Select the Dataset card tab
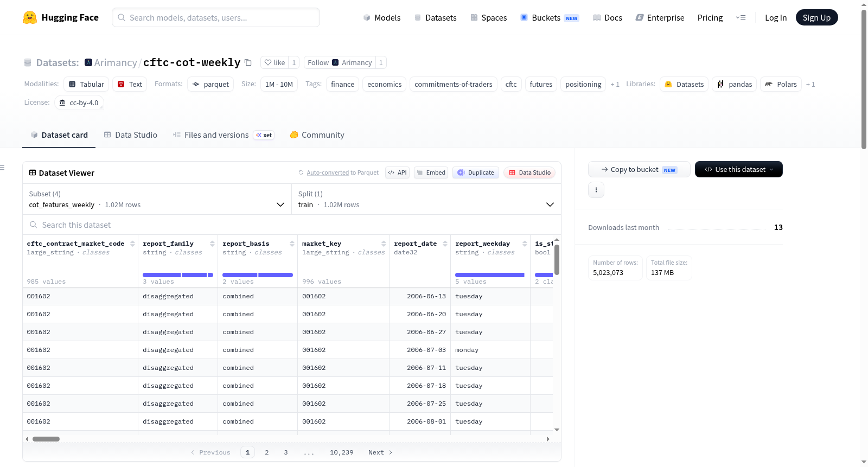Viewport: 868px width, 467px height. tap(59, 135)
